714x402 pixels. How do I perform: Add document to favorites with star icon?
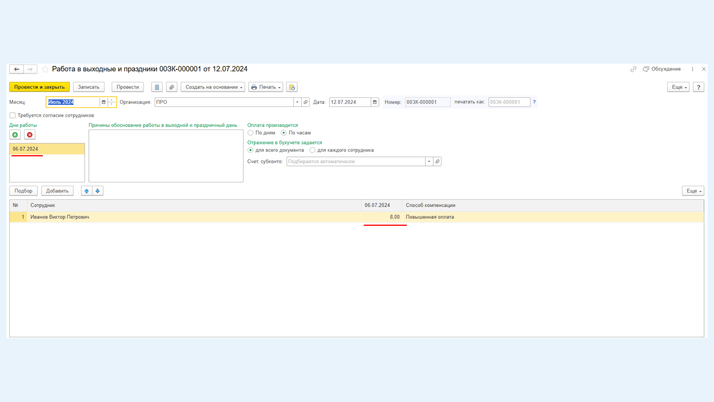(45, 69)
